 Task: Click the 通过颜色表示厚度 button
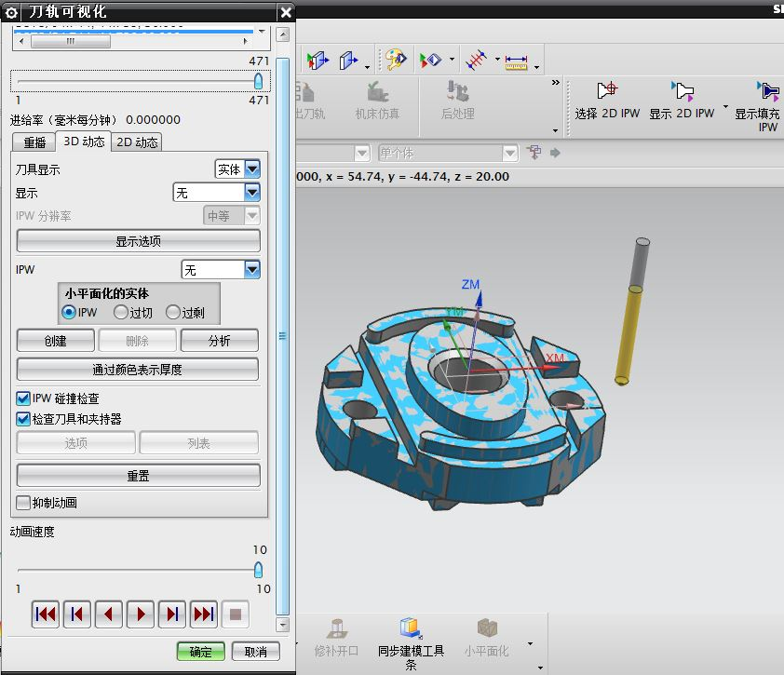[138, 370]
